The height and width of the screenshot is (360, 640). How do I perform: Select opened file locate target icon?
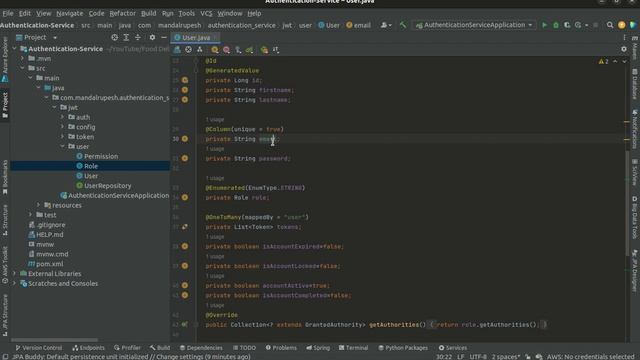114,38
